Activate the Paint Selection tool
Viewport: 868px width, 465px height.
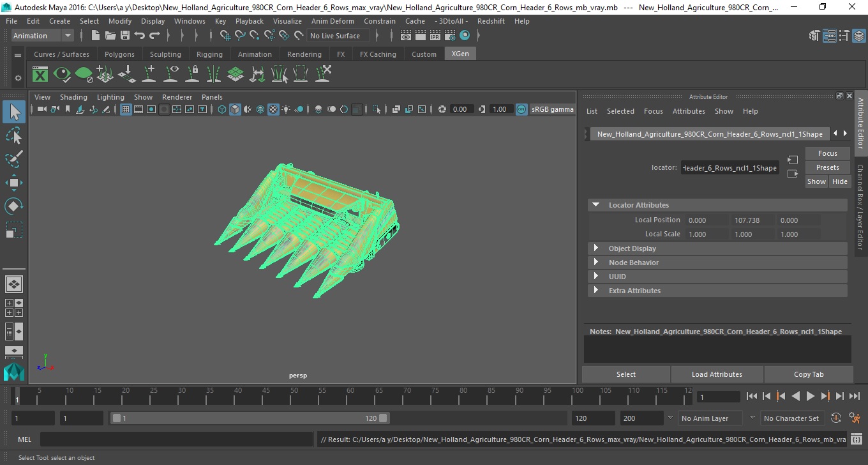click(x=14, y=159)
